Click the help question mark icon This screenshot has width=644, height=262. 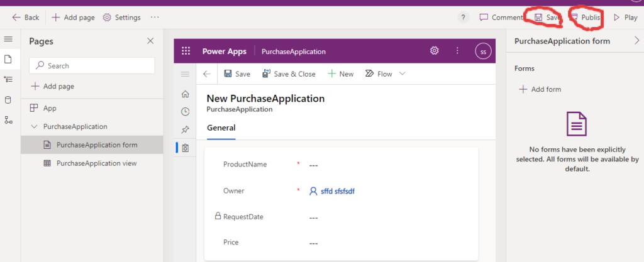coord(464,18)
